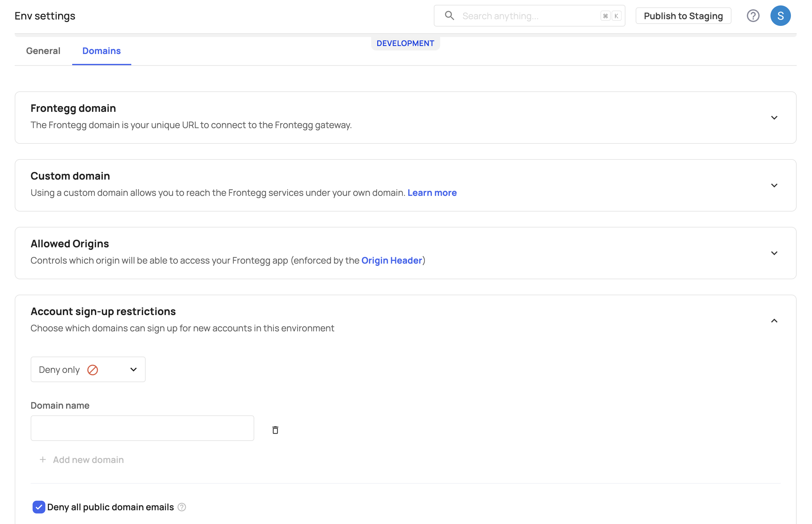Expand the Frontegg domain section
The image size is (812, 524).
point(774,118)
